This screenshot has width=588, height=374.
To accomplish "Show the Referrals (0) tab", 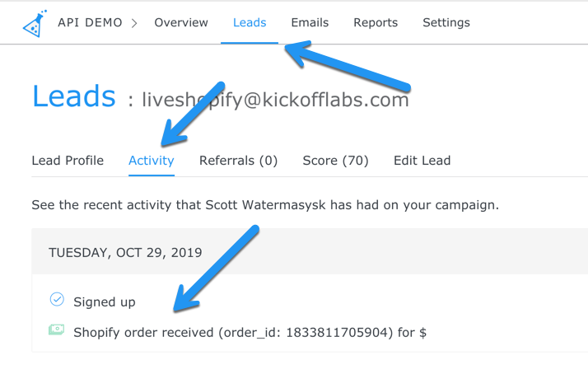I will pyautogui.click(x=238, y=161).
